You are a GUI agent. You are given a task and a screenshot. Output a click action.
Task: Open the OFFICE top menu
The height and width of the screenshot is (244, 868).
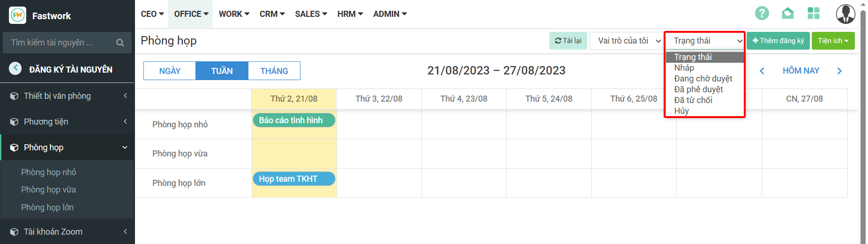pos(191,14)
